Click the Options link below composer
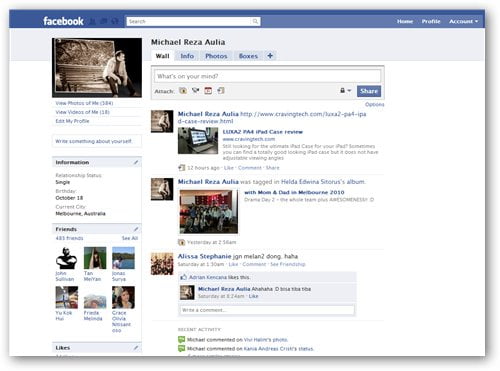Screen dimensions: 500x371 click(x=374, y=104)
